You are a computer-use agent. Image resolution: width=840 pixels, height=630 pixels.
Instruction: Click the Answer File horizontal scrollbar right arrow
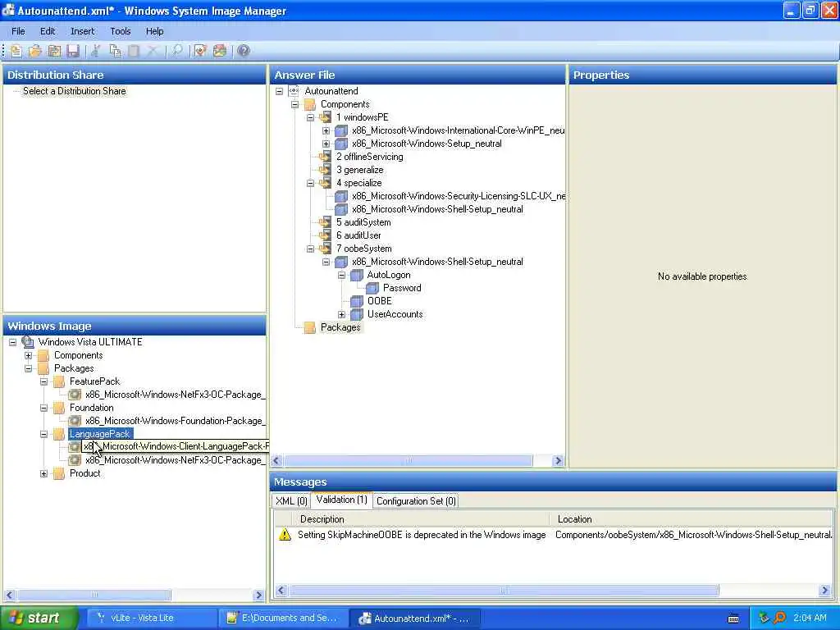(558, 461)
